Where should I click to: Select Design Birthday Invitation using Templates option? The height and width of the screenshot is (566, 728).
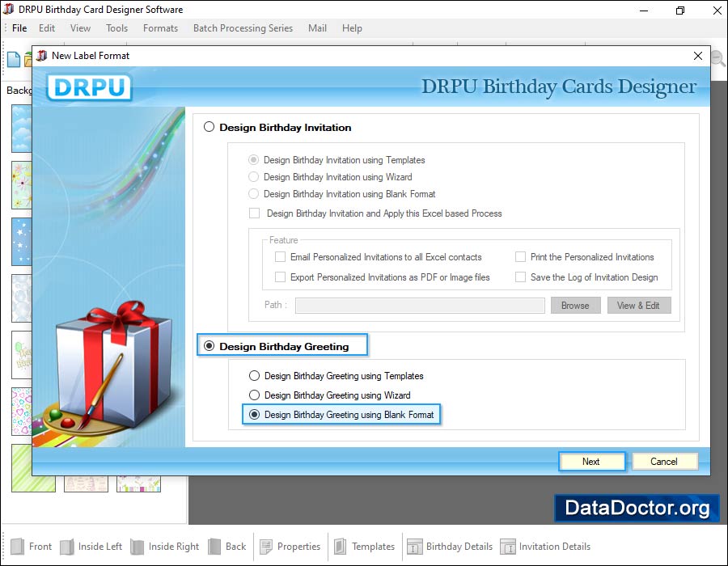(253, 160)
